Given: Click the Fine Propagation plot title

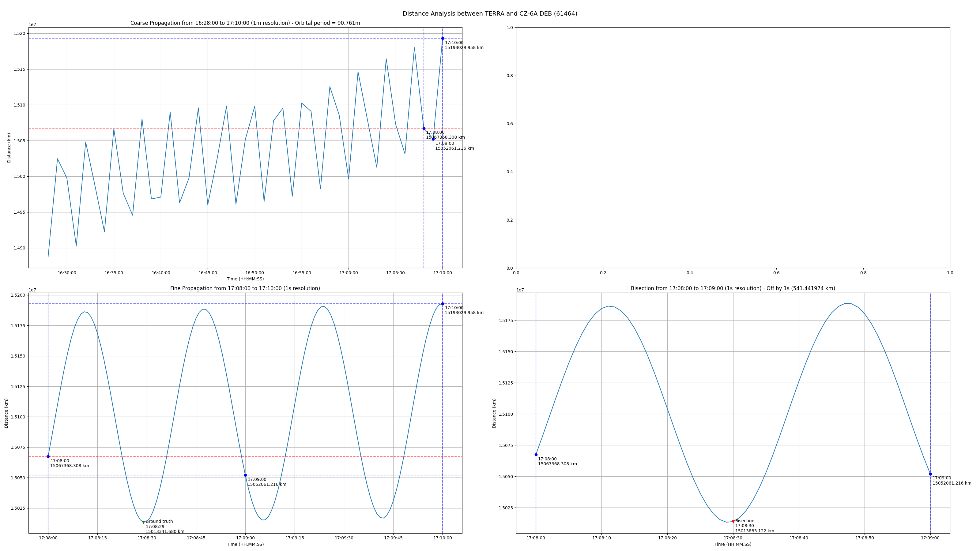Looking at the screenshot, I should 245,289.
